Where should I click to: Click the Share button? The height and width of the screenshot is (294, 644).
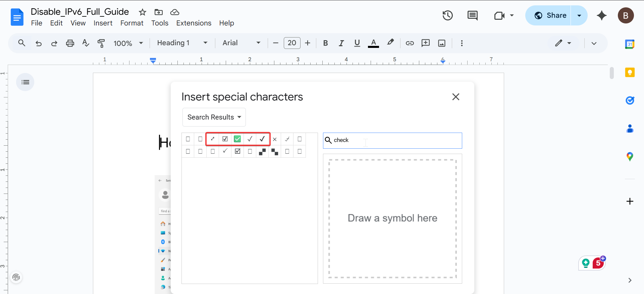(x=550, y=15)
